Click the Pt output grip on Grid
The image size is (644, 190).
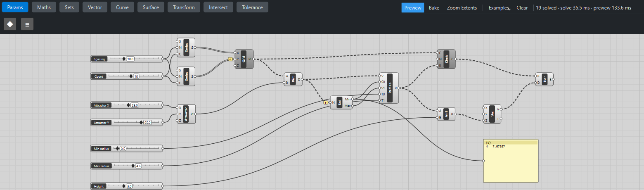click(x=253, y=59)
